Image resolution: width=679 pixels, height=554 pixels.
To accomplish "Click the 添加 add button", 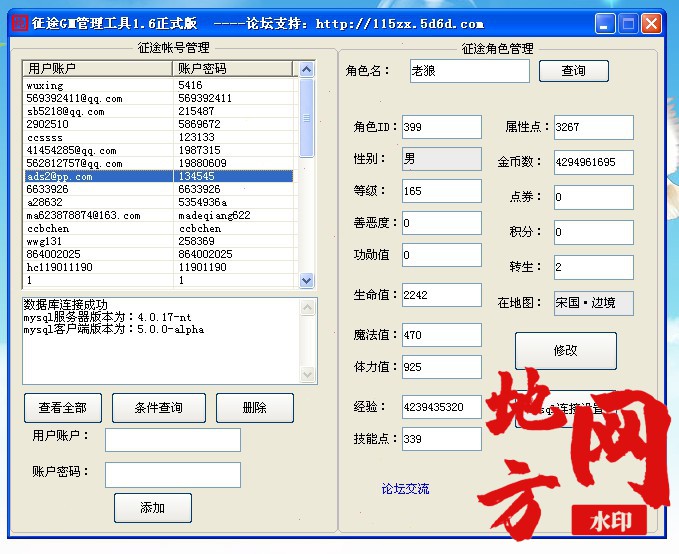I will 153,508.
